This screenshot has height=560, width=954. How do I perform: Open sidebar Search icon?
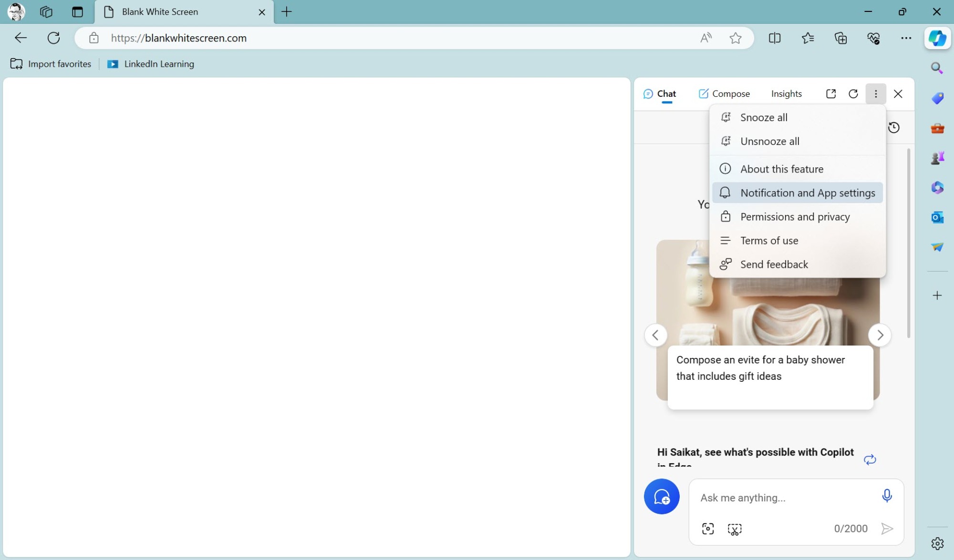pyautogui.click(x=937, y=68)
